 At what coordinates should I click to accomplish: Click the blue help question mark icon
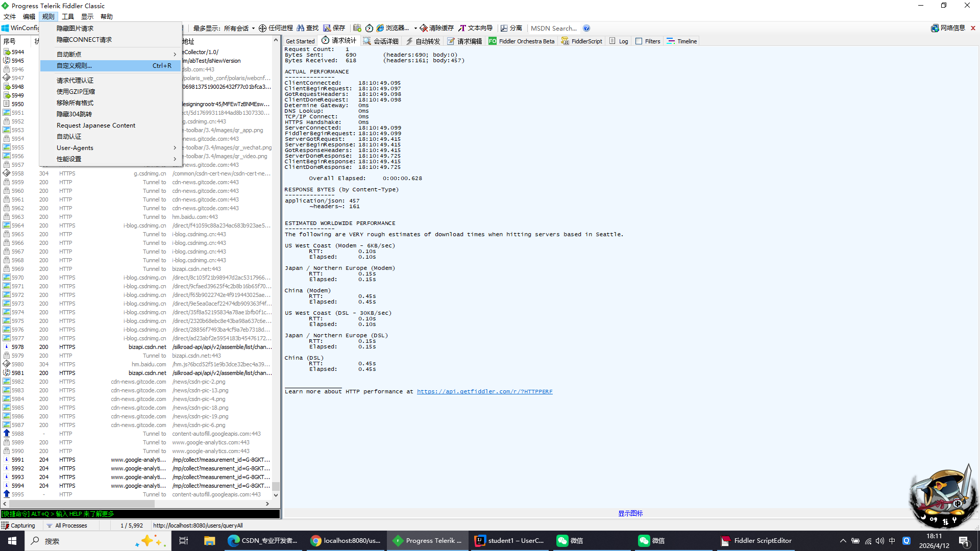click(x=586, y=28)
